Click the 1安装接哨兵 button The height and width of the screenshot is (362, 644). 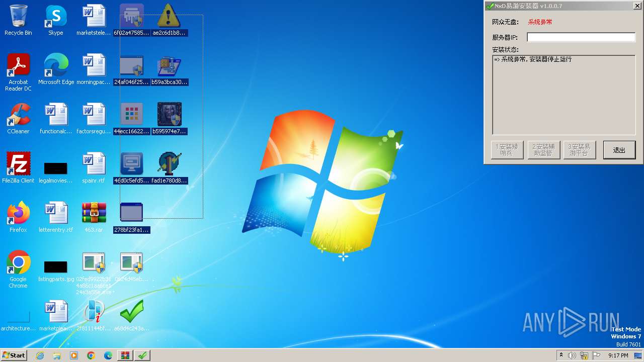pos(507,150)
